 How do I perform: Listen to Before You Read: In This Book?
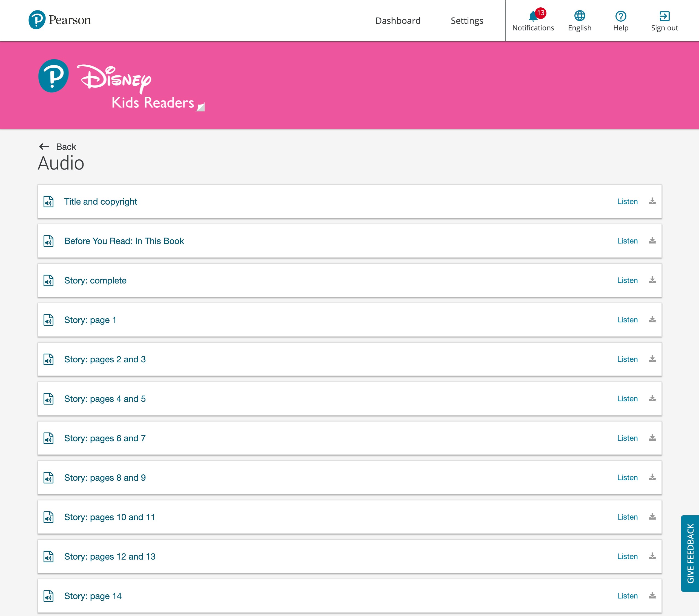point(627,241)
